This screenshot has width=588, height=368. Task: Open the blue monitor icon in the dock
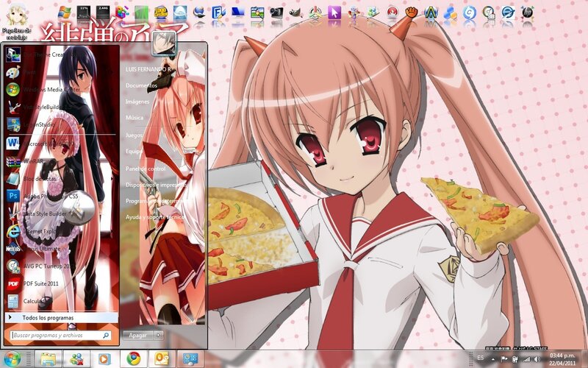coord(237,13)
